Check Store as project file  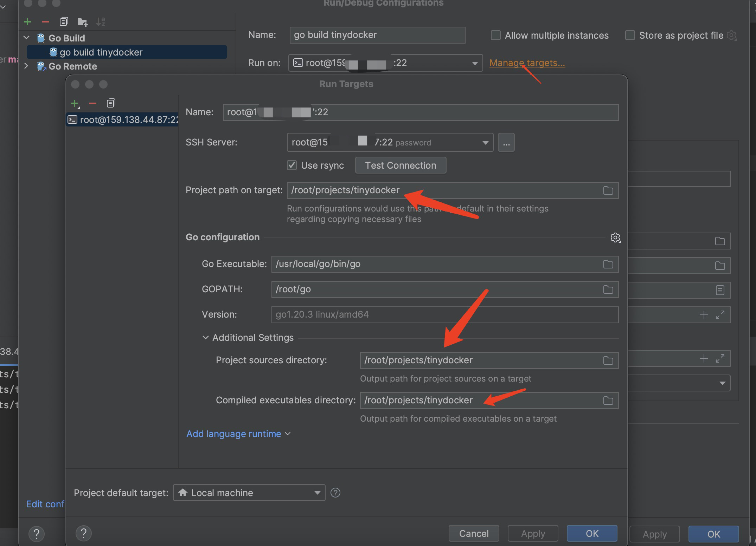[630, 35]
